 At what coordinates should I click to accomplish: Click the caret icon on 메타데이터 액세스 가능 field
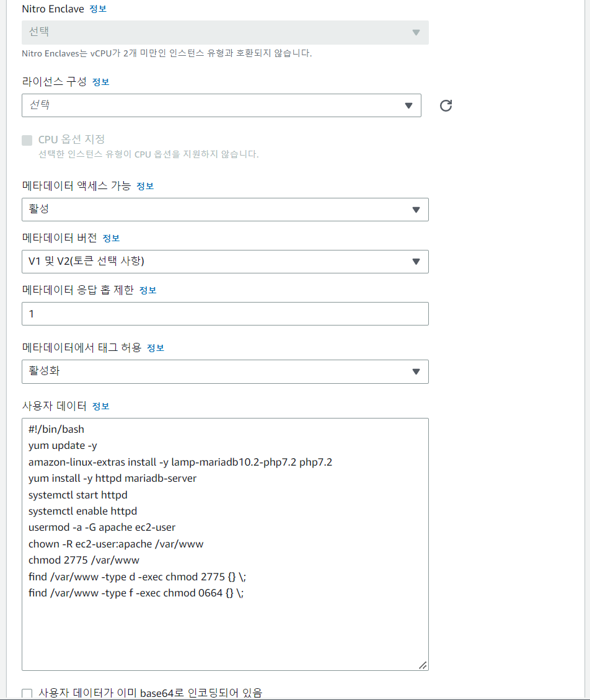click(415, 210)
